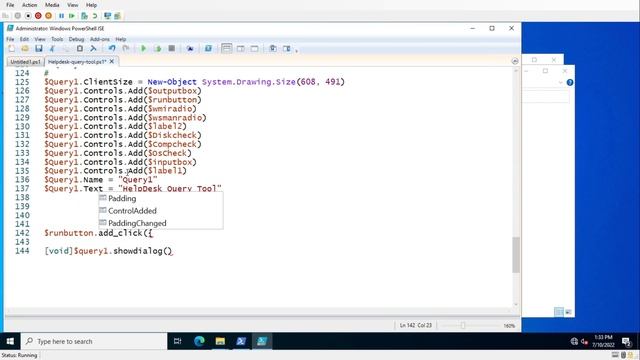This screenshot has height=360, width=640.
Task: Click the VM Shut Down orange icon
Action: [x=49, y=16]
